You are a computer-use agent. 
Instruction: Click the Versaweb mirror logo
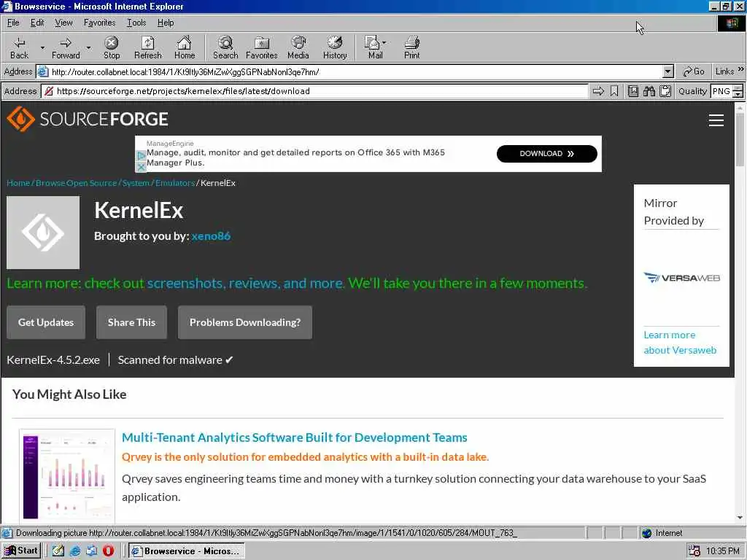(682, 278)
